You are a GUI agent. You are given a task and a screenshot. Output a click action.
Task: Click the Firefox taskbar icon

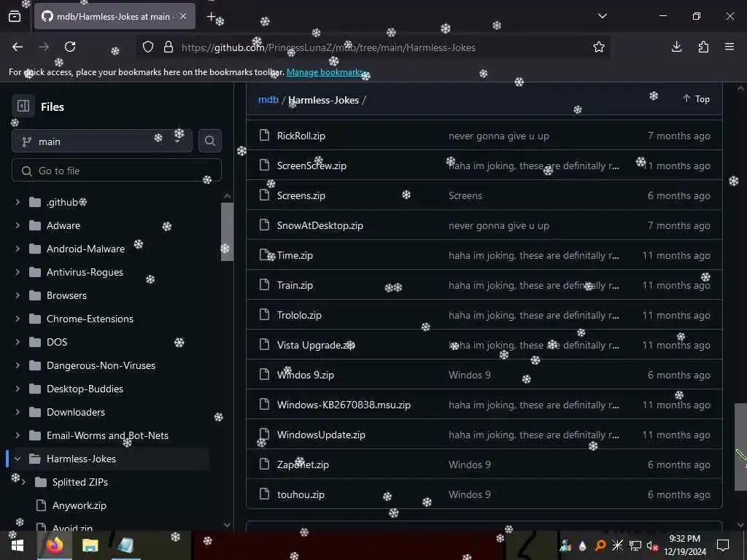(55, 545)
